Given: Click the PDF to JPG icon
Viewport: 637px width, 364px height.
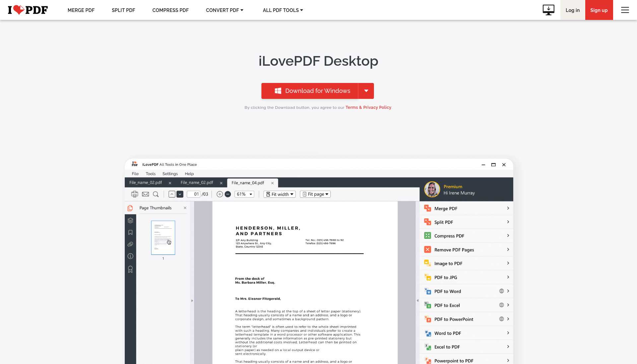Looking at the screenshot, I should [x=427, y=277].
